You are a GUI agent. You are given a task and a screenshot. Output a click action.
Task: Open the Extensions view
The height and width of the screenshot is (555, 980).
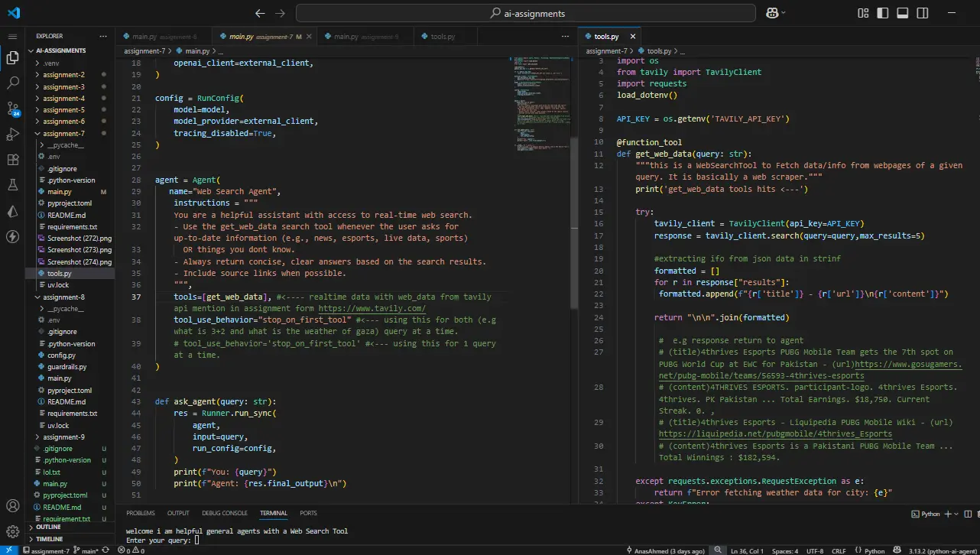click(12, 160)
